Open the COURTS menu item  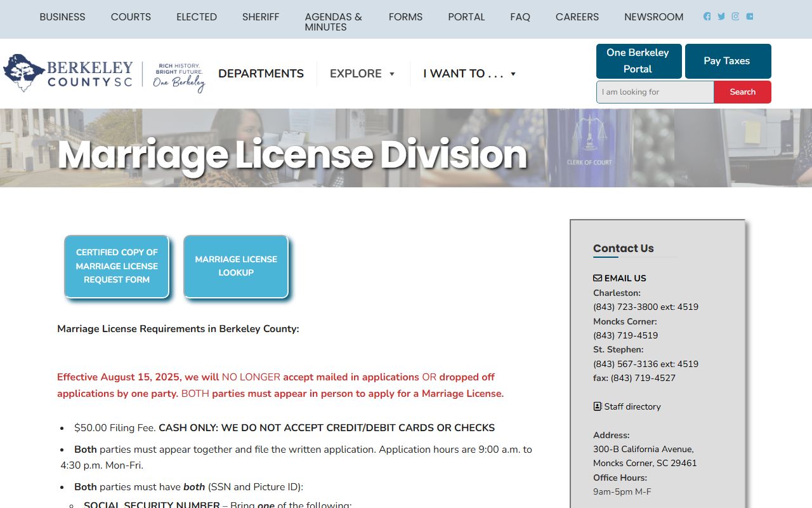tap(131, 17)
